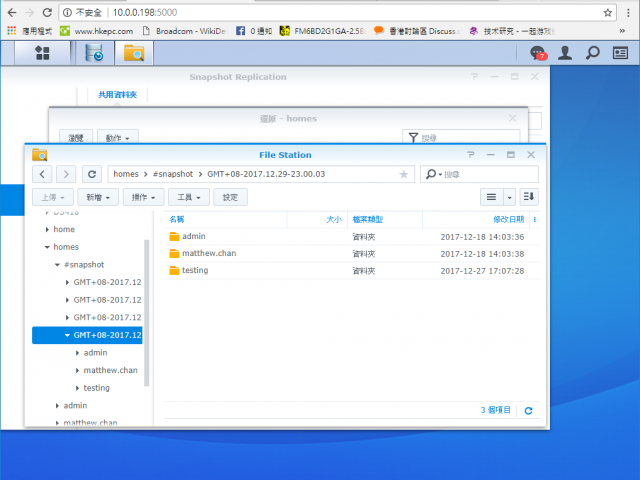The width and height of the screenshot is (640, 480).
Task: Select the 2017-12-27 17:07:28 date cell
Action: [x=482, y=271]
